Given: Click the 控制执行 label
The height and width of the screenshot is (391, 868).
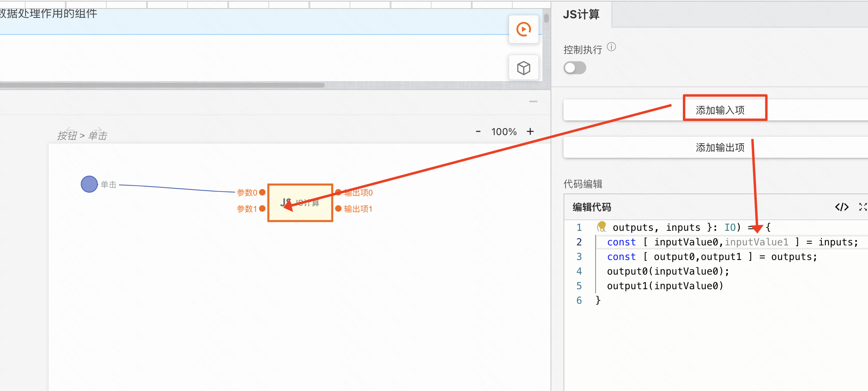Looking at the screenshot, I should coord(583,50).
